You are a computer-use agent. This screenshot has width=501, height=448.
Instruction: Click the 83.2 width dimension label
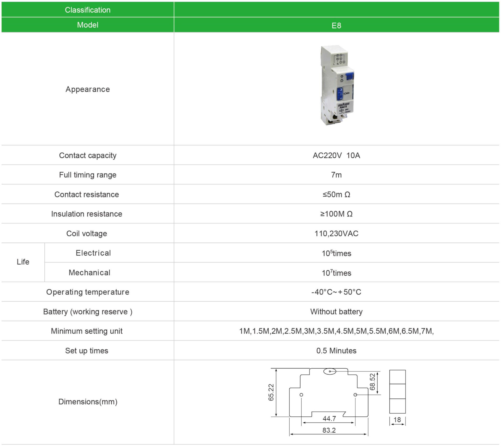click(329, 430)
